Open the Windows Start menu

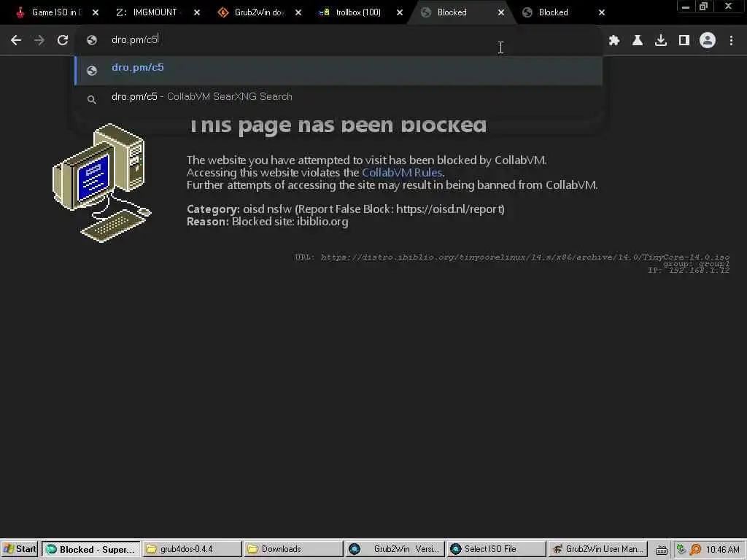[20, 549]
